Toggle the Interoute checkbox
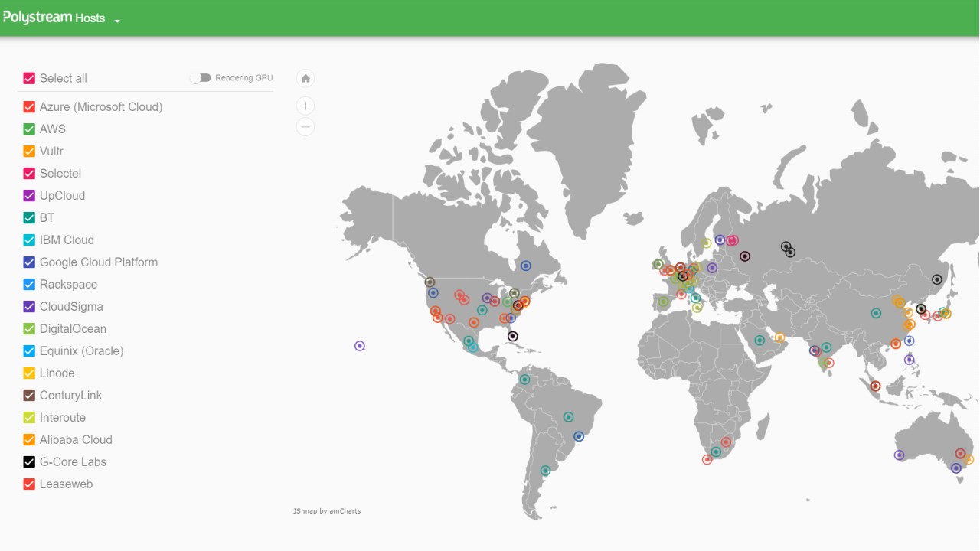Viewport: 980px width, 551px height. 29,418
